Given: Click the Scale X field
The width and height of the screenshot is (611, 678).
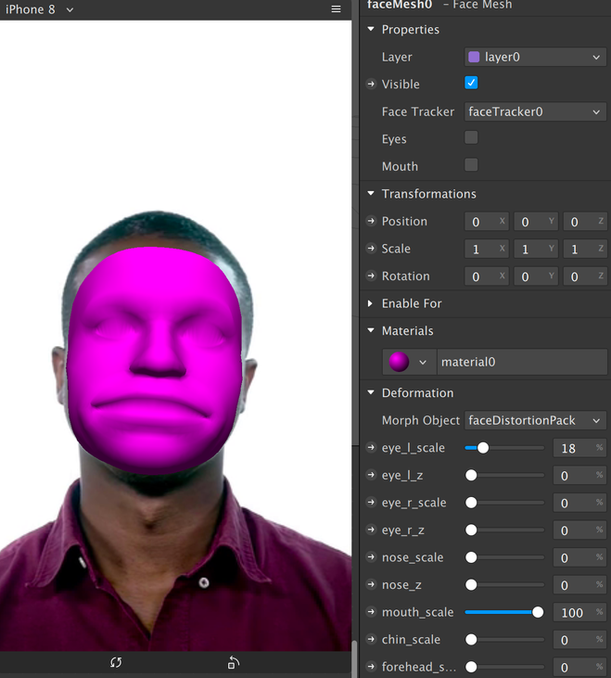Looking at the screenshot, I should pos(486,249).
